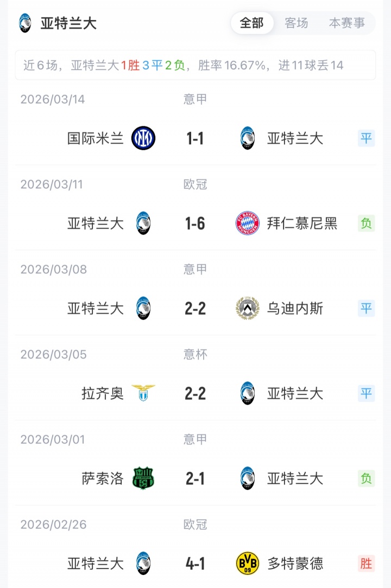Click Atalanta crest in page header
This screenshot has width=391, height=588.
coord(25,23)
